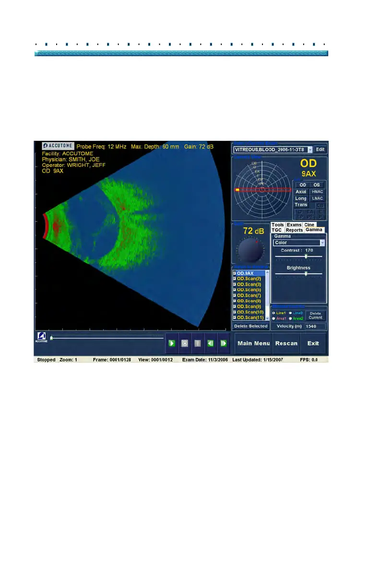Switch to the Exams tab
Viewport: 380px width, 588px height.
coord(294,224)
